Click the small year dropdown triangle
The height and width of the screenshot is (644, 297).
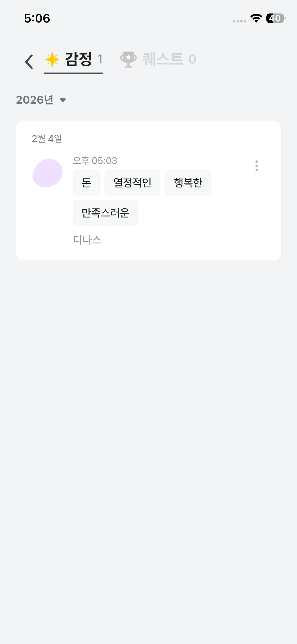[x=63, y=100]
